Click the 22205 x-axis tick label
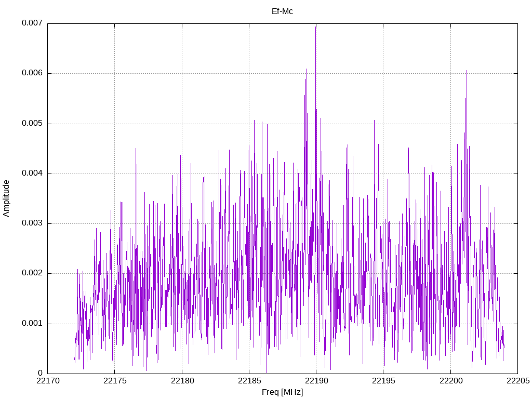Screen dimensions: 532x399 click(x=518, y=381)
